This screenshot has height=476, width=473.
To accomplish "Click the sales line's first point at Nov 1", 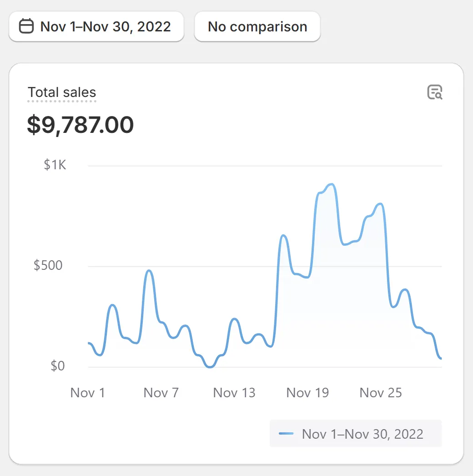I will pyautogui.click(x=89, y=343).
